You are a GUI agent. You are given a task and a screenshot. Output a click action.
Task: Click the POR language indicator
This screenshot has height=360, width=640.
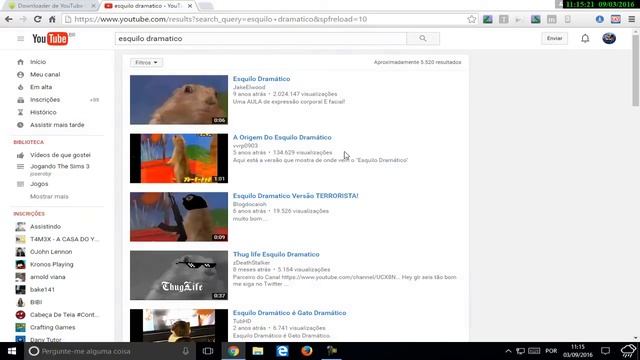551,351
